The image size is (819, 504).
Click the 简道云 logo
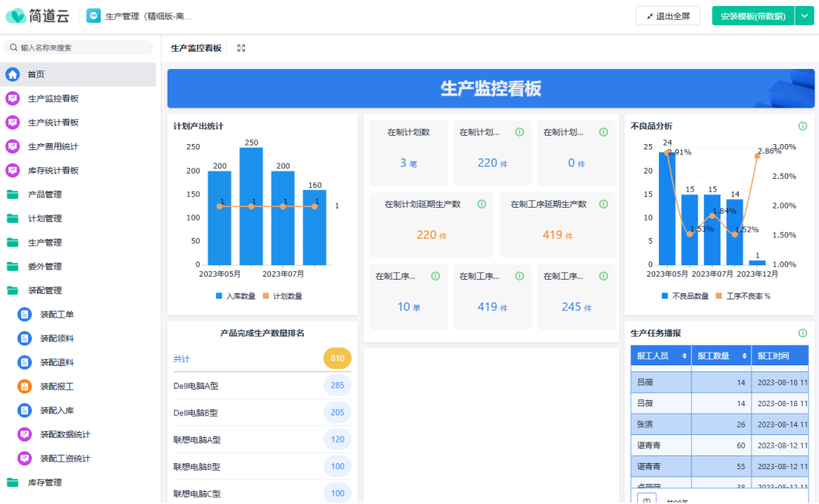(38, 16)
